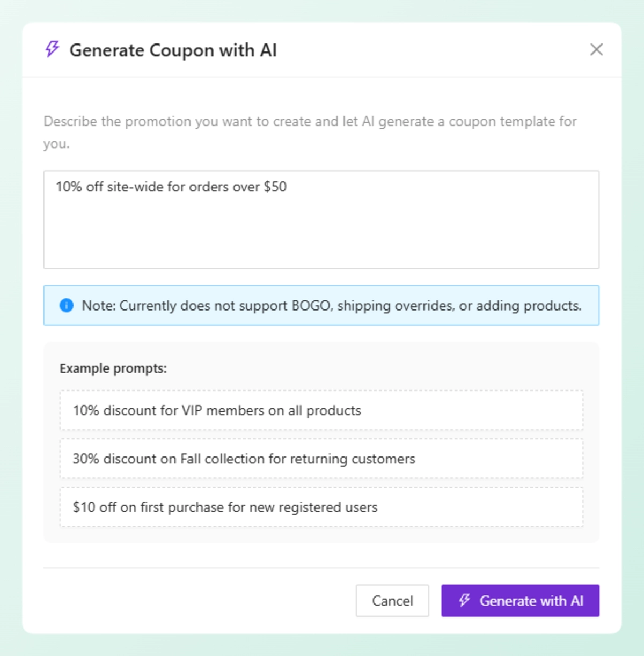The image size is (644, 656).
Task: Click the Generate with AI button label
Action: pyautogui.click(x=531, y=601)
